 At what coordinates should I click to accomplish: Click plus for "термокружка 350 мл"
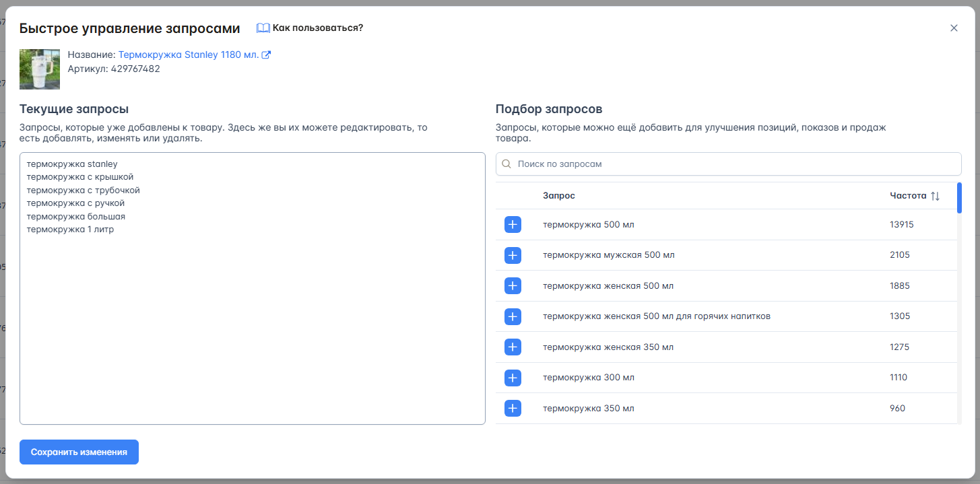point(513,409)
